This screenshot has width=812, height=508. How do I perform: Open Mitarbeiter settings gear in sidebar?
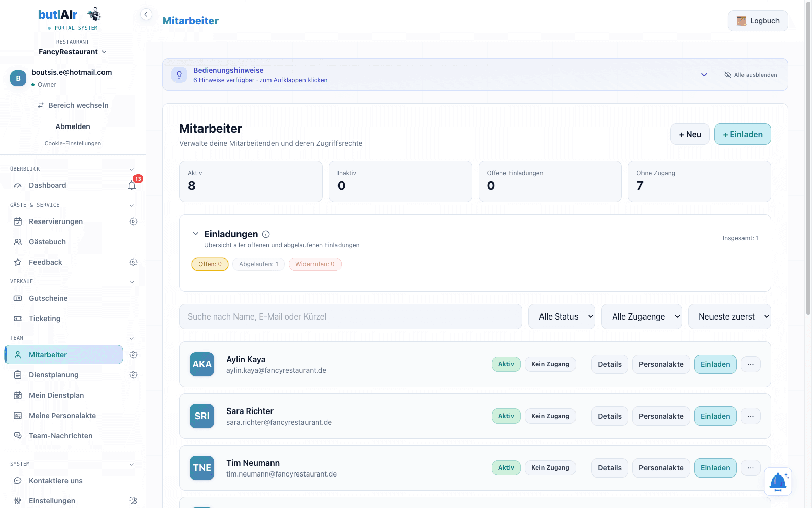pos(133,355)
